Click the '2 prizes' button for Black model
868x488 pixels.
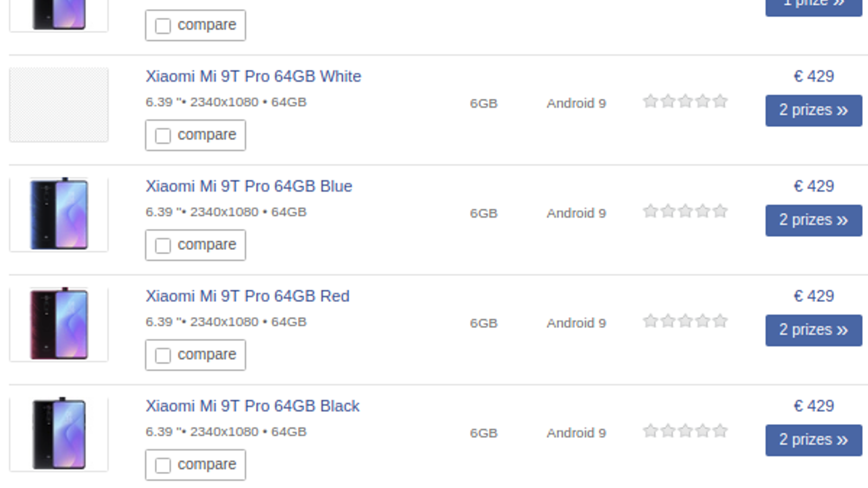(x=813, y=440)
